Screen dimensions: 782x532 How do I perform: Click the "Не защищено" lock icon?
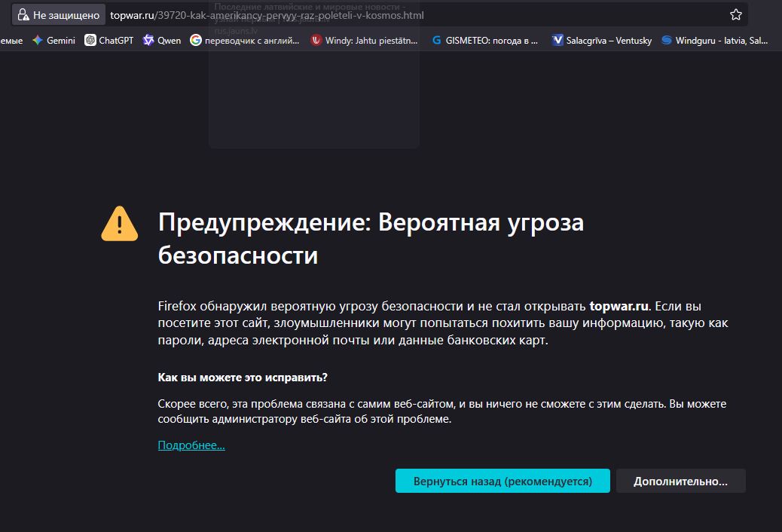click(x=23, y=15)
